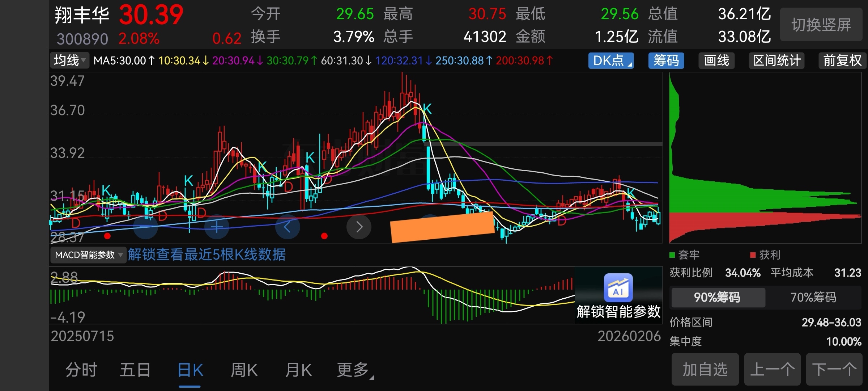This screenshot has height=391, width=868.
Task: Switch to the 分时 tab
Action: [x=81, y=370]
